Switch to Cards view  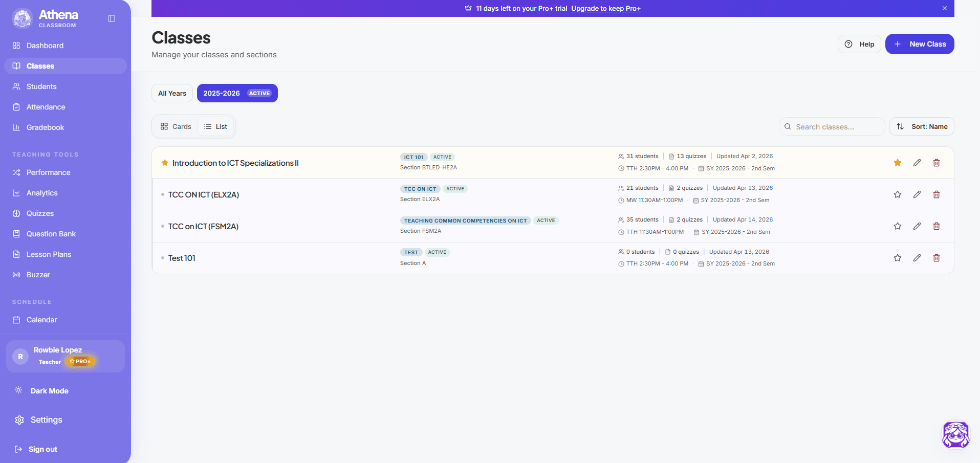point(176,126)
